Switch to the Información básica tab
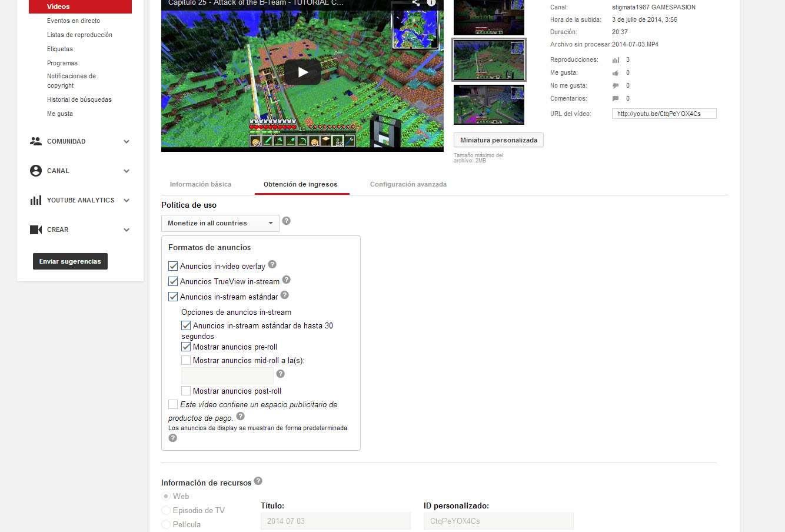785x532 pixels. click(201, 184)
